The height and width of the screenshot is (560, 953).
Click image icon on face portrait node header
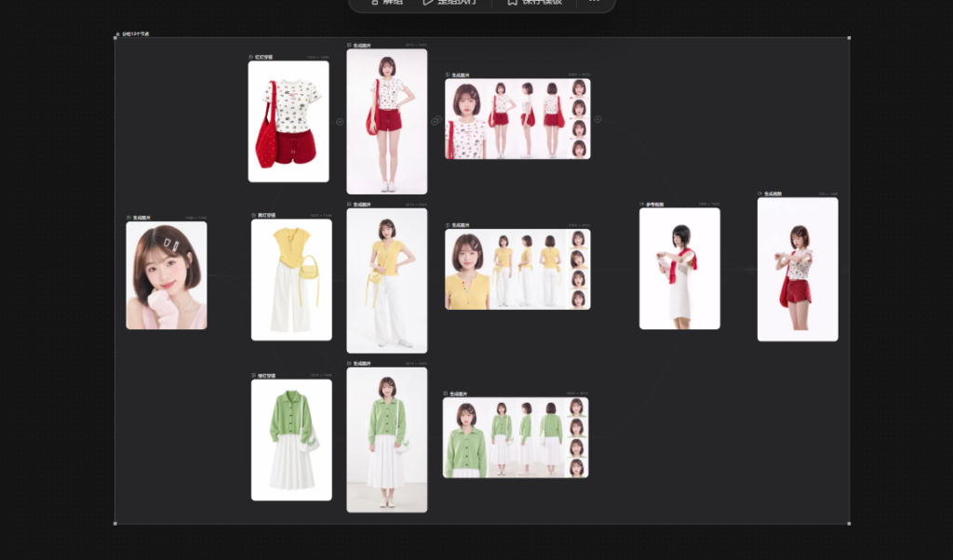pos(128,218)
